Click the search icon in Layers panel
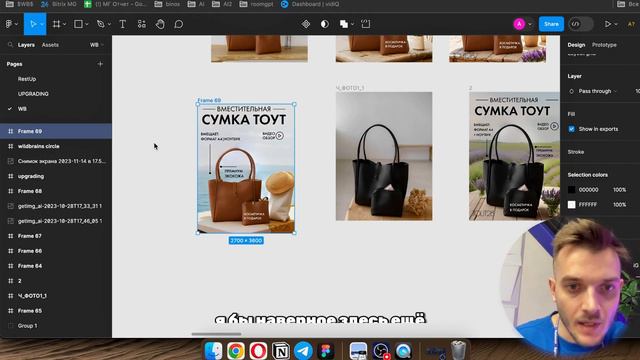Screen dimensions: 640x360 (10, 45)
